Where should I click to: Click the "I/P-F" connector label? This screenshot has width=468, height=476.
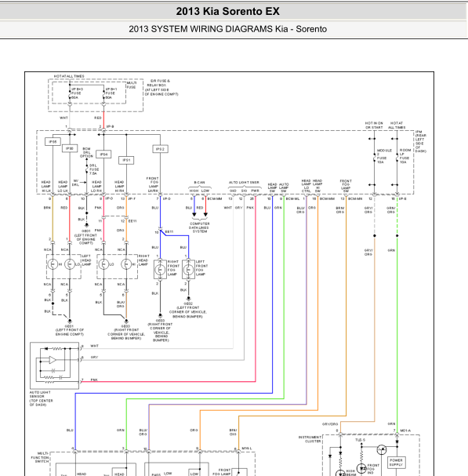(x=132, y=199)
